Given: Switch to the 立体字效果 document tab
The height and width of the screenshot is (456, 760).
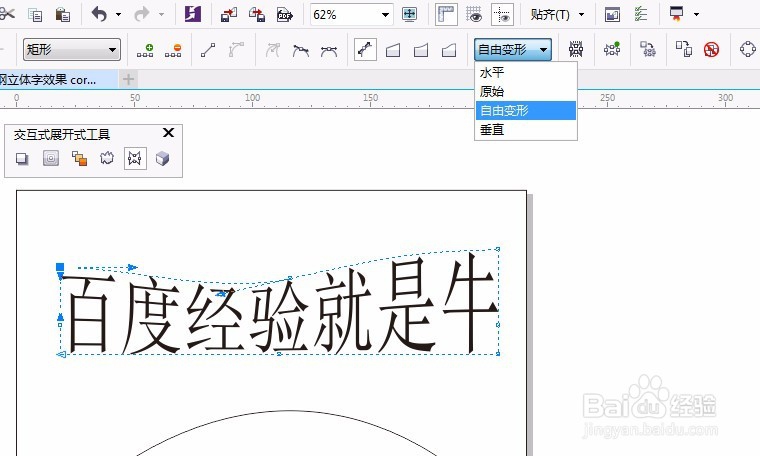Looking at the screenshot, I should [58, 79].
